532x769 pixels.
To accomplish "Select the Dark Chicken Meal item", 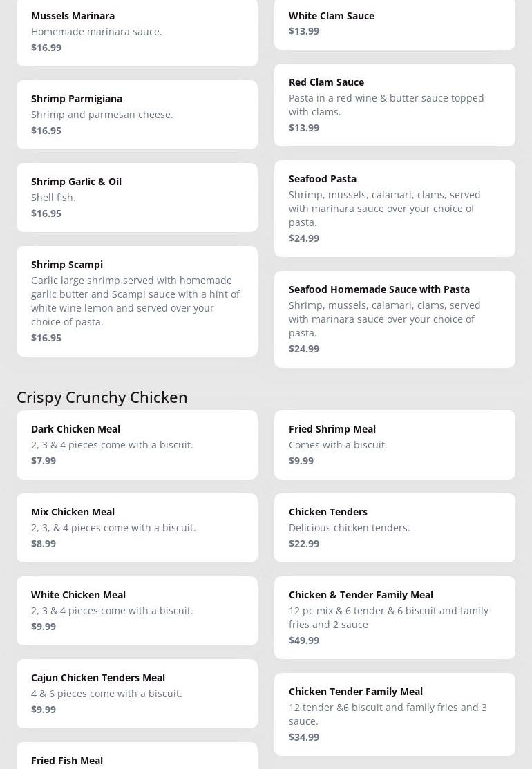I will click(x=137, y=444).
